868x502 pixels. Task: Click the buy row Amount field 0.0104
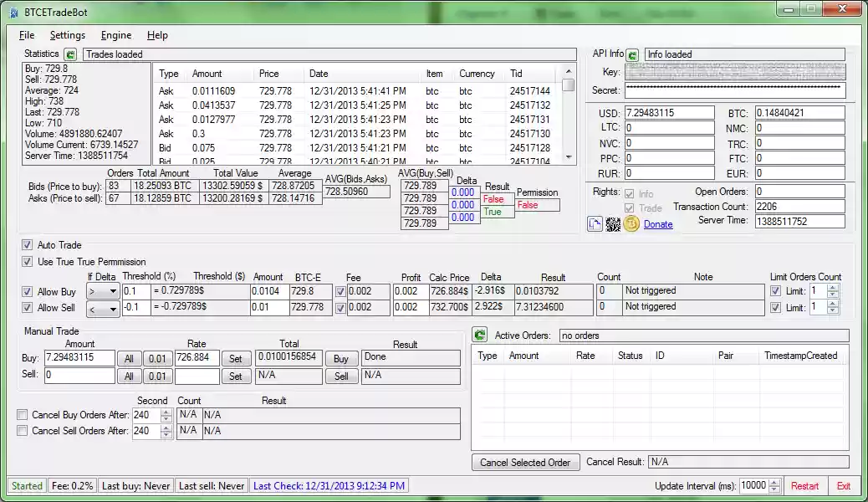(269, 291)
